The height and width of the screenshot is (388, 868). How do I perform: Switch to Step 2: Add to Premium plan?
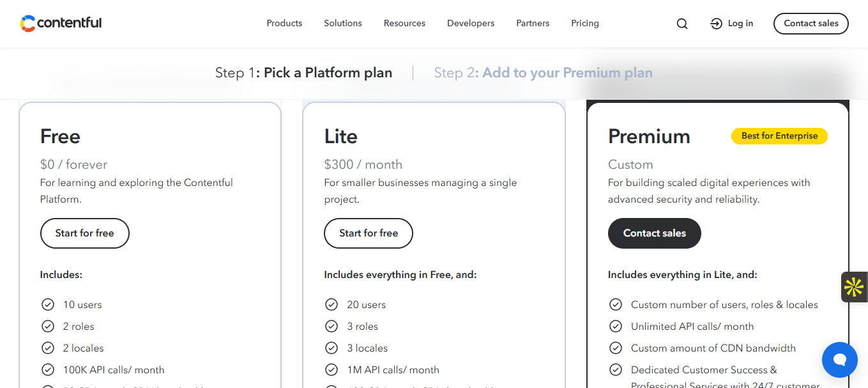coord(543,73)
